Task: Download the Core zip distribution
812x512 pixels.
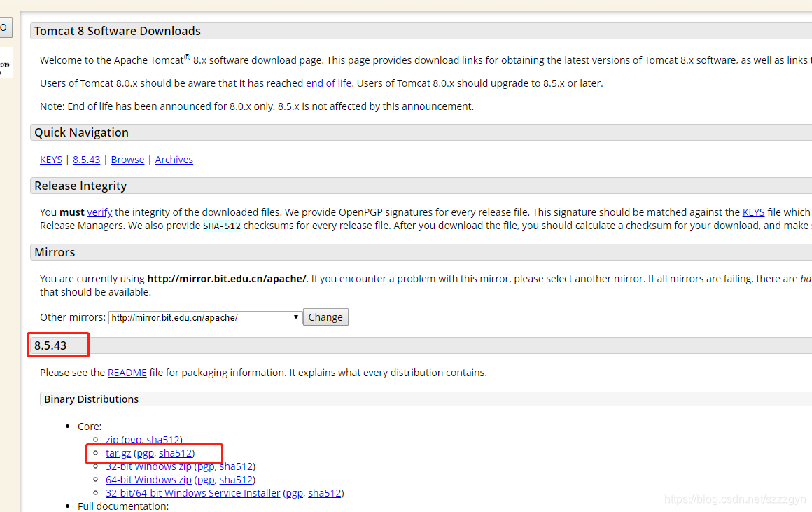Action: pyautogui.click(x=112, y=440)
